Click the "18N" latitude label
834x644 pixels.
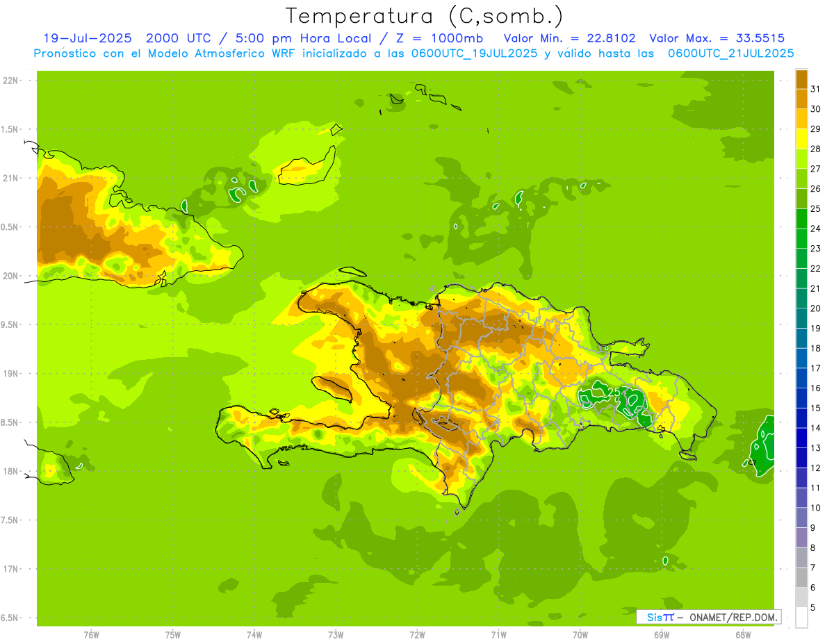tap(10, 472)
